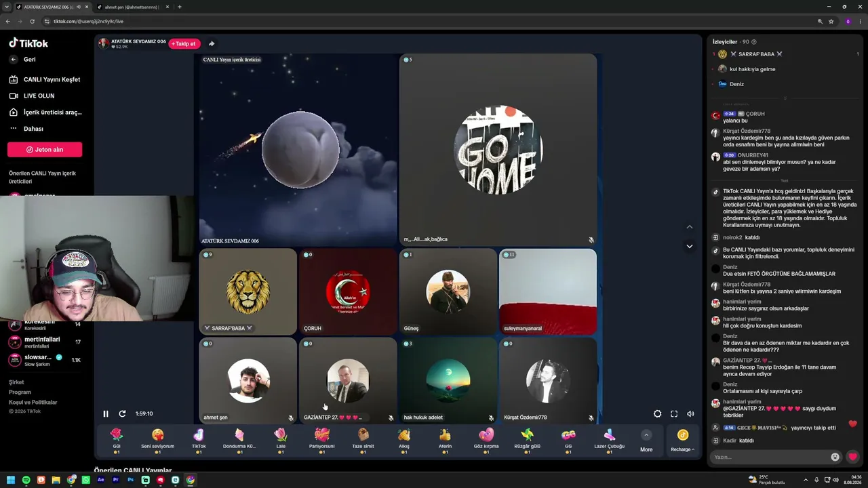The height and width of the screenshot is (488, 868).
Task: Send the Alkış applause gift
Action: (404, 440)
